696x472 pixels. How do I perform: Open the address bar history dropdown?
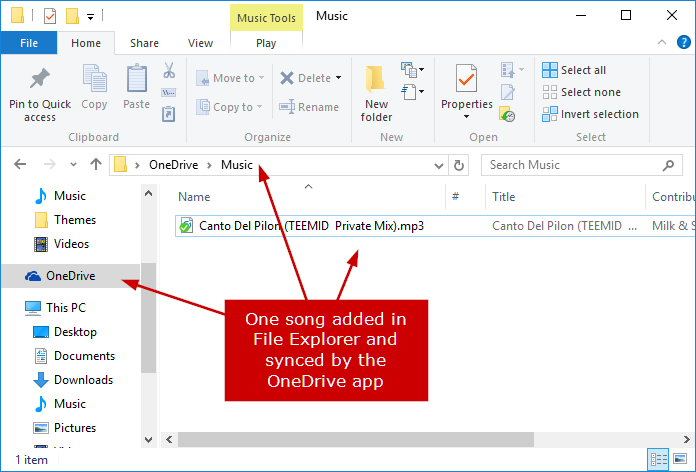tap(439, 166)
